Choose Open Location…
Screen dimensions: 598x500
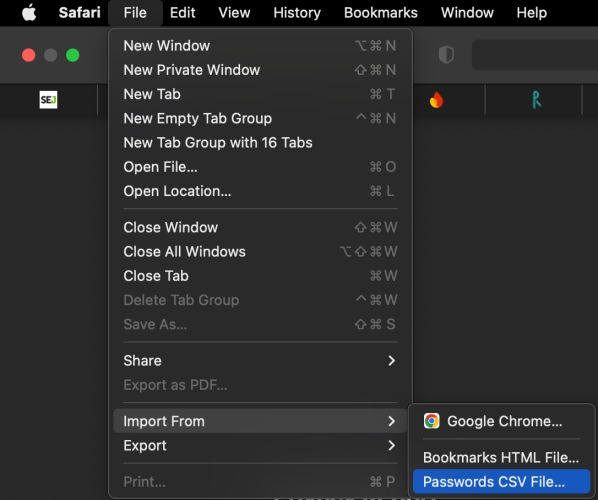click(260, 191)
